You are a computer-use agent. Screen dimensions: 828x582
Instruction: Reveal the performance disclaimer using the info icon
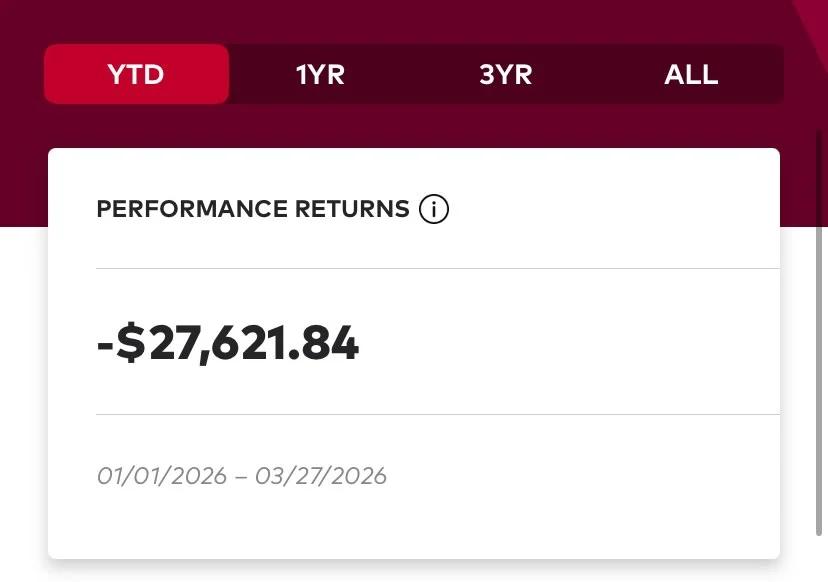pyautogui.click(x=433, y=209)
